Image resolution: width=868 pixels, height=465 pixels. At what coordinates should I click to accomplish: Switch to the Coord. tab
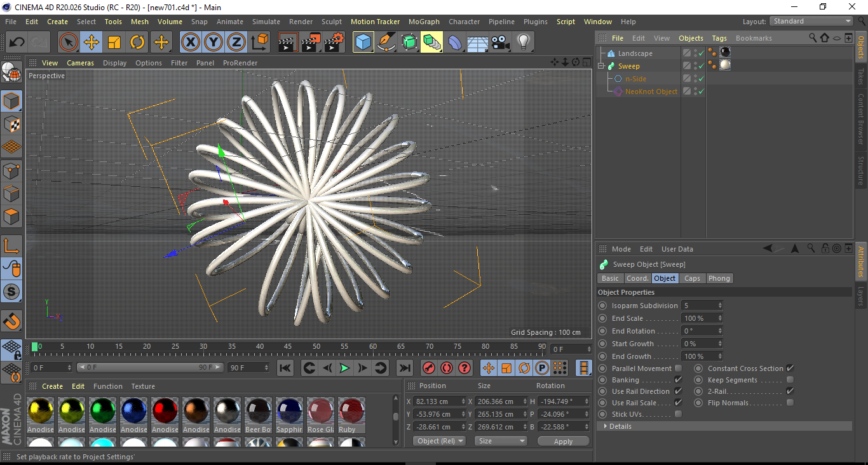coord(637,278)
